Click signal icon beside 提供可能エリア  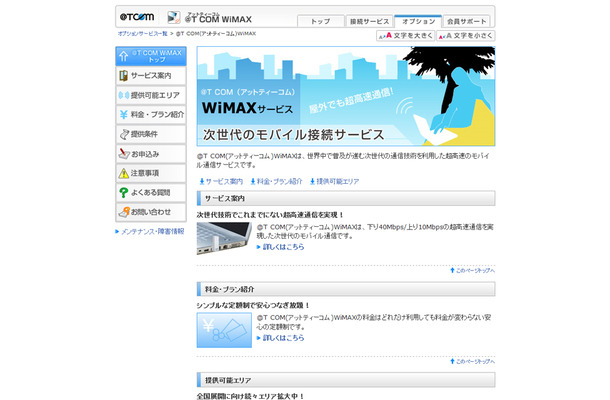pos(124,95)
